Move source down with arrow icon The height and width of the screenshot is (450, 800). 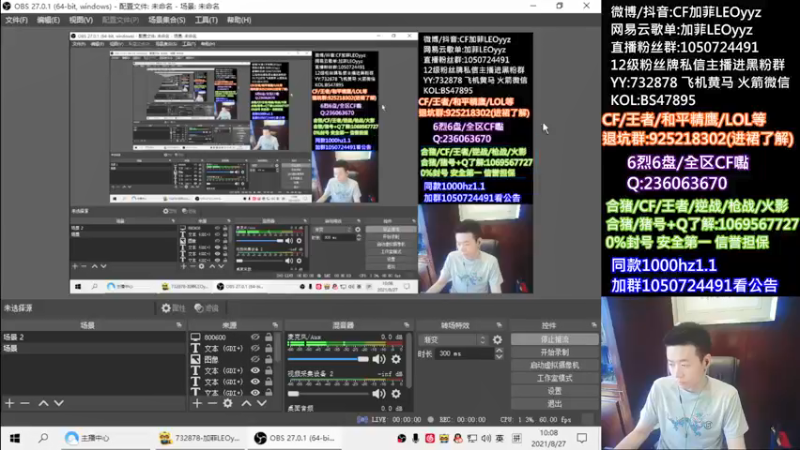tap(262, 403)
